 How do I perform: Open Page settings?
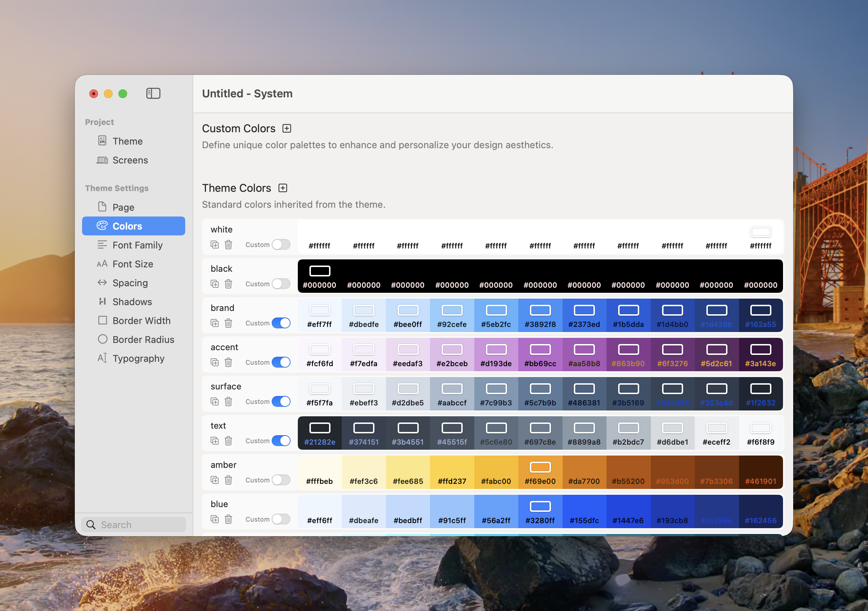click(134, 207)
